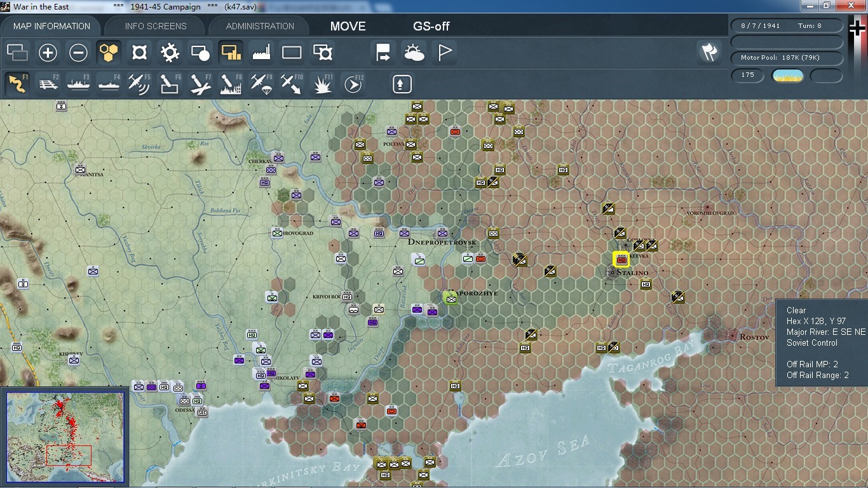
Task: Select the F11 explosion mode icon
Action: [322, 84]
